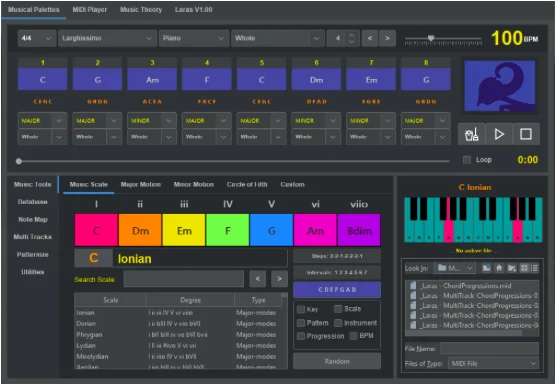Open the Files of Type MIDI File dropdown

click(493, 364)
